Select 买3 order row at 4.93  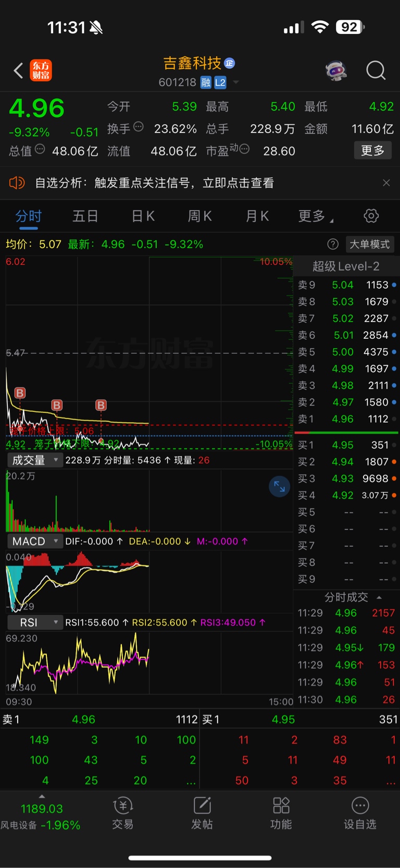346,479
